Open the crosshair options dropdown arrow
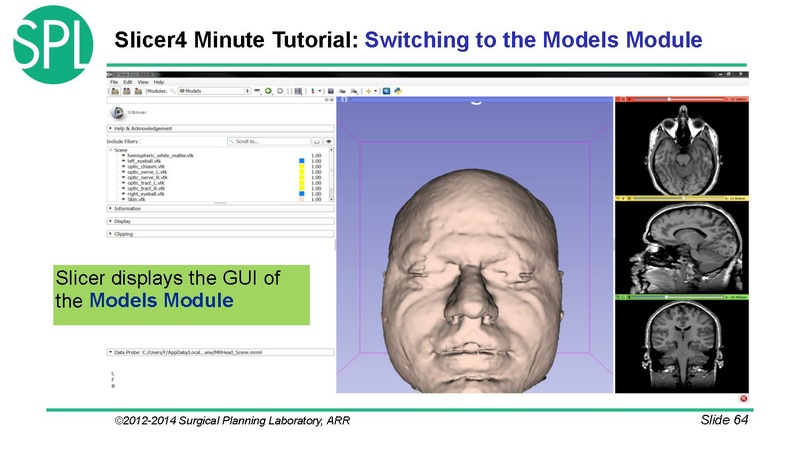 pos(376,91)
